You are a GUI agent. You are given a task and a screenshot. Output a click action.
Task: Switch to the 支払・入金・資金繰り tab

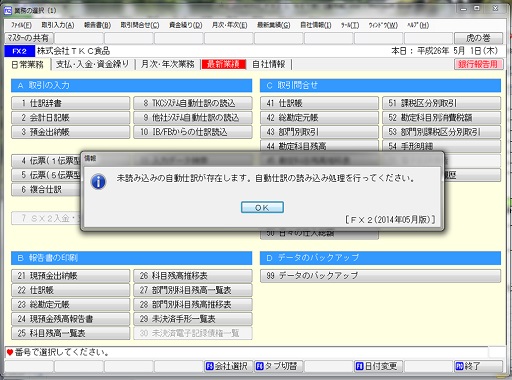coord(92,64)
